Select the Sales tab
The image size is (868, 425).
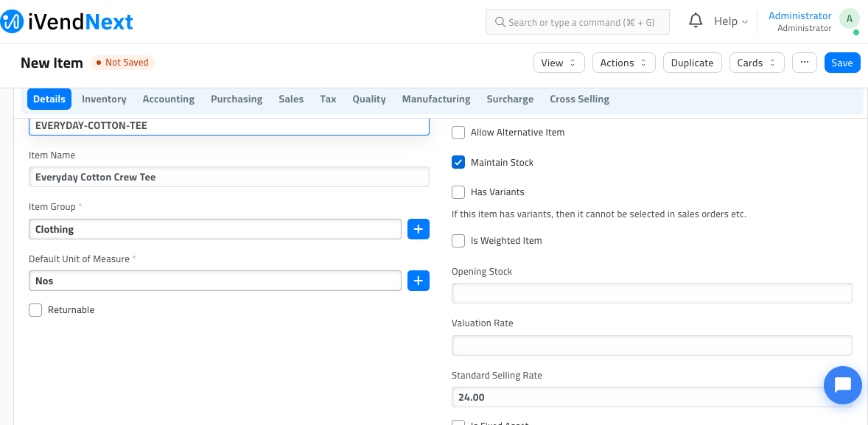(291, 99)
